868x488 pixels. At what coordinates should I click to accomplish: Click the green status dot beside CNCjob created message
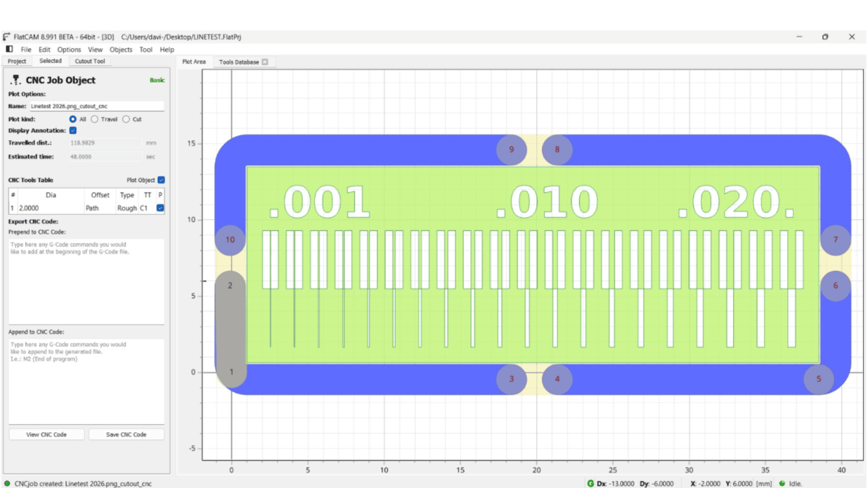click(7, 483)
